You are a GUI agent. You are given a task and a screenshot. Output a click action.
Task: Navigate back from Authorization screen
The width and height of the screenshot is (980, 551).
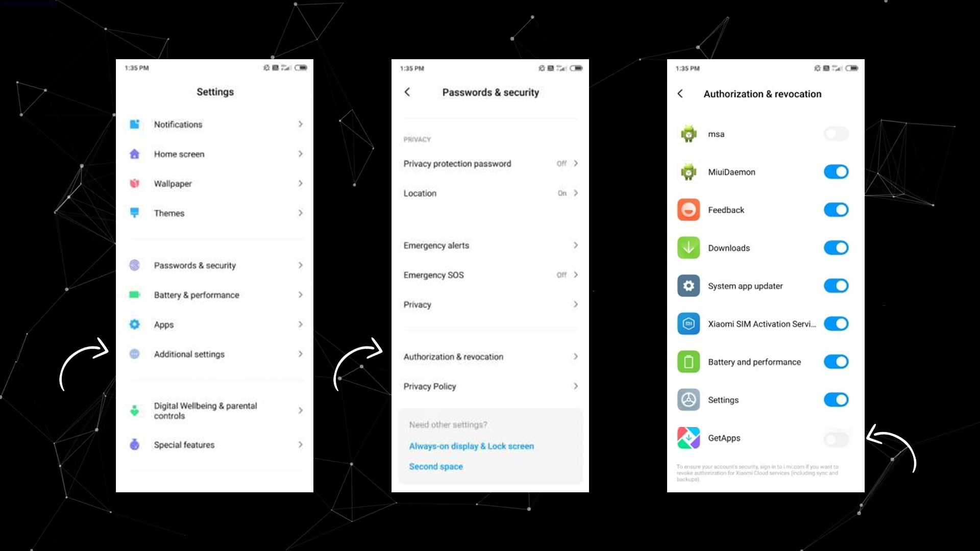pyautogui.click(x=682, y=93)
